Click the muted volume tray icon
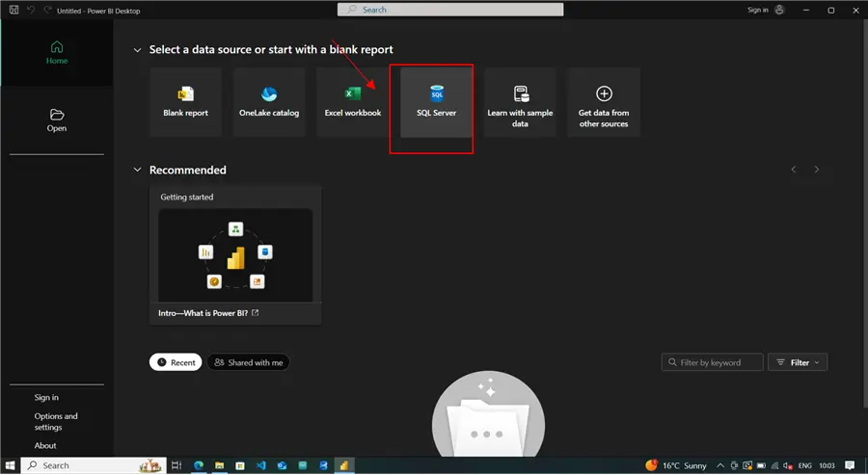Image resolution: width=868 pixels, height=475 pixels. (788, 465)
